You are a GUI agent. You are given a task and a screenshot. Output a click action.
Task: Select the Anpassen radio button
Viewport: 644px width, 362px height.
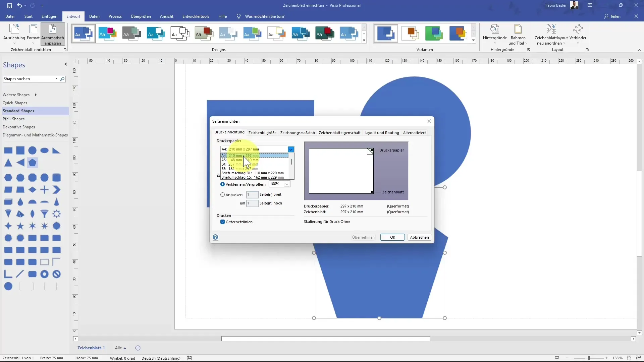pos(222,195)
